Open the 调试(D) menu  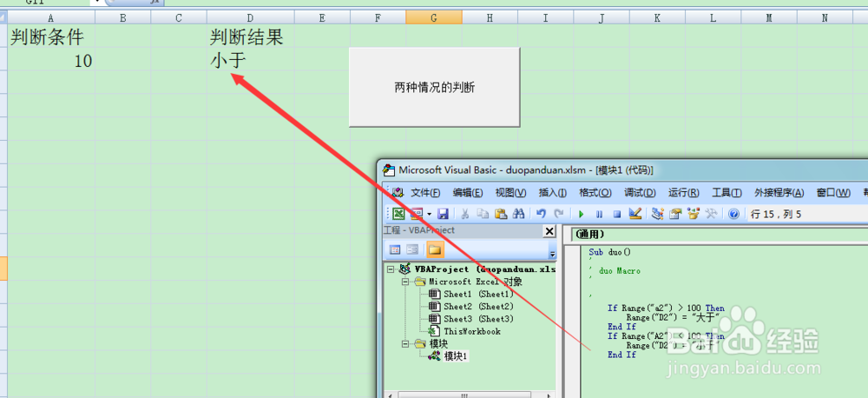640,193
